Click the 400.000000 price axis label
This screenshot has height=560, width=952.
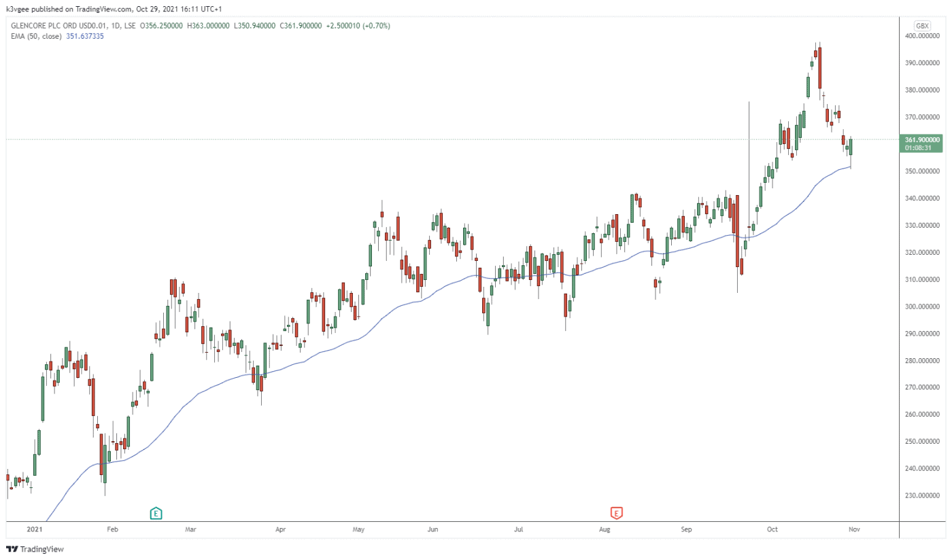(922, 35)
